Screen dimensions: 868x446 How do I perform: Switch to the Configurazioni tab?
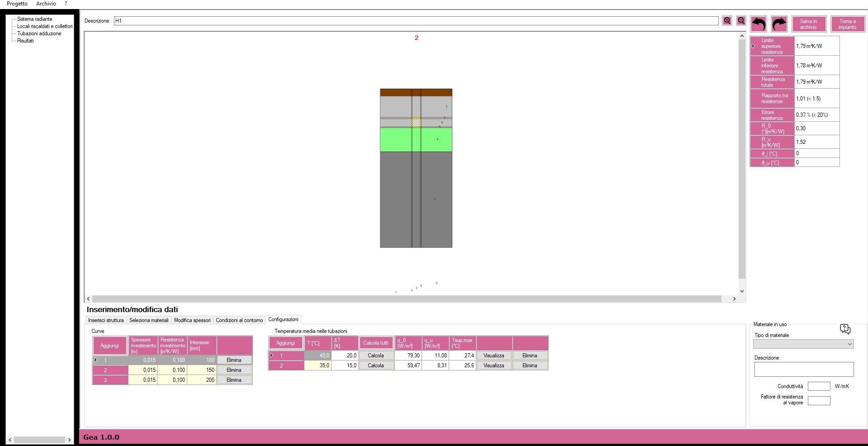point(283,319)
